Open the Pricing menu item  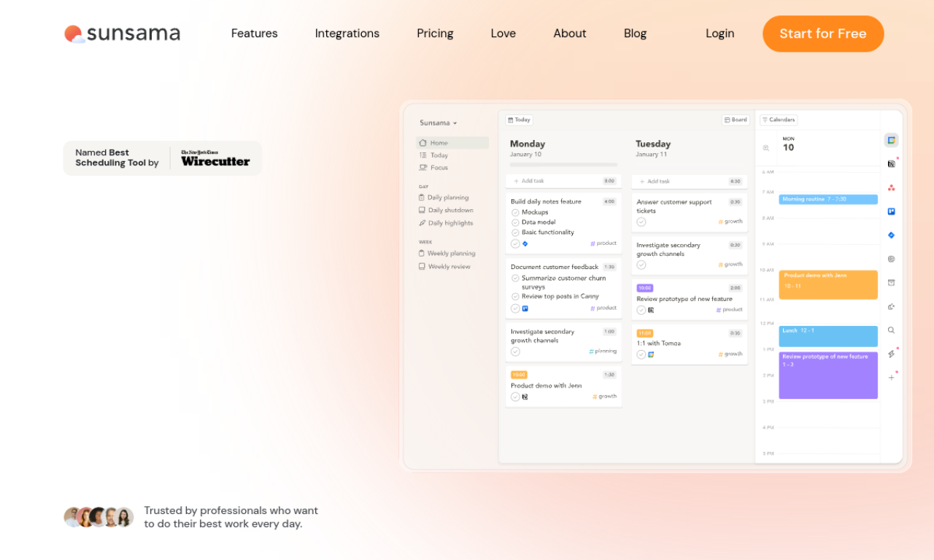point(435,34)
